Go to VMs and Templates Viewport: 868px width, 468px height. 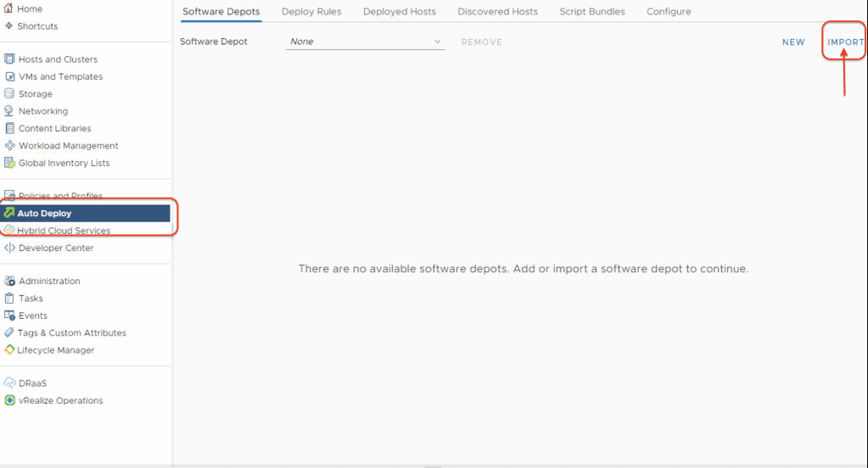coord(60,76)
